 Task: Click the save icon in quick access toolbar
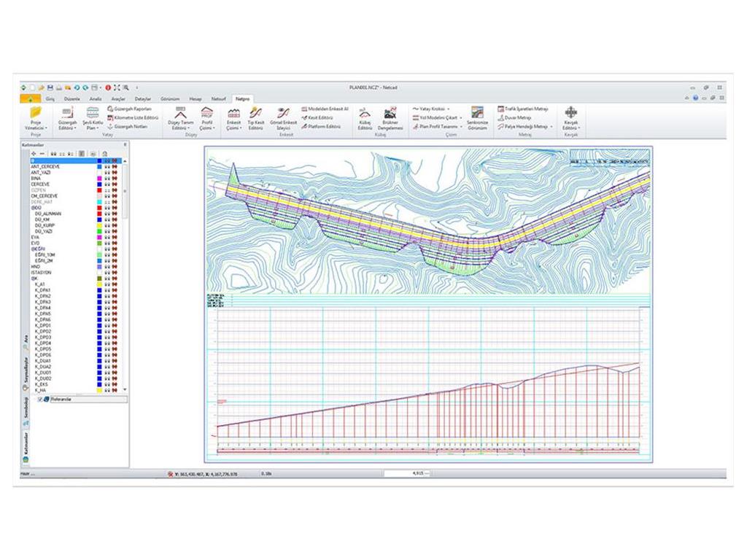[50, 87]
